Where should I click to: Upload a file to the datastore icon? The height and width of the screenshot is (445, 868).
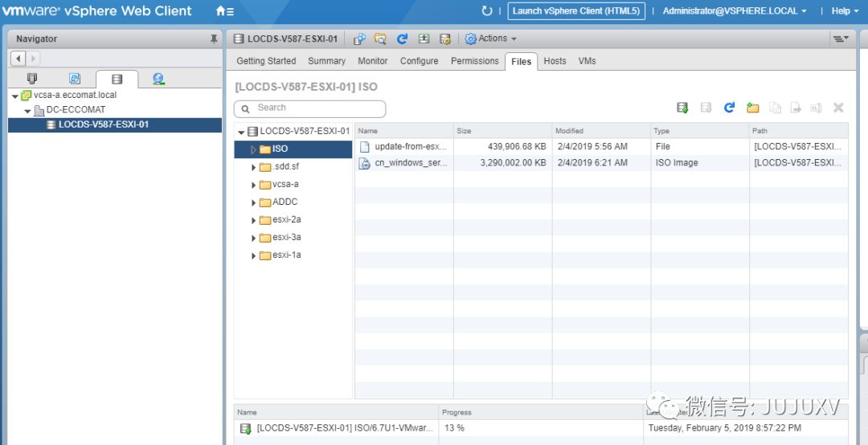682,108
